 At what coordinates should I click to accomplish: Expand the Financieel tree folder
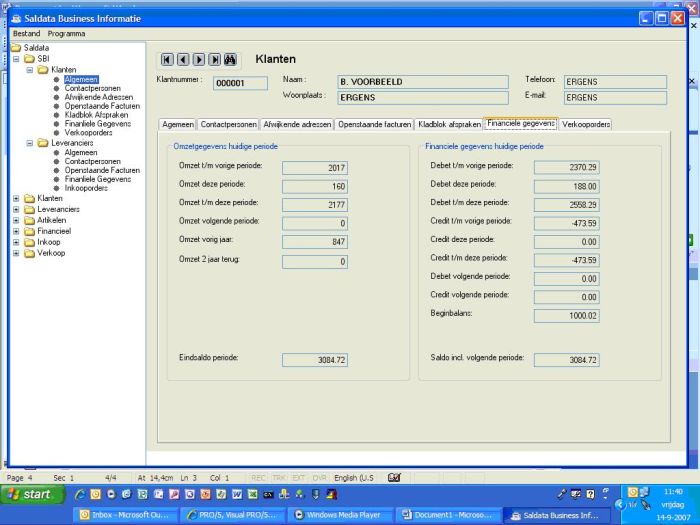(x=16, y=231)
